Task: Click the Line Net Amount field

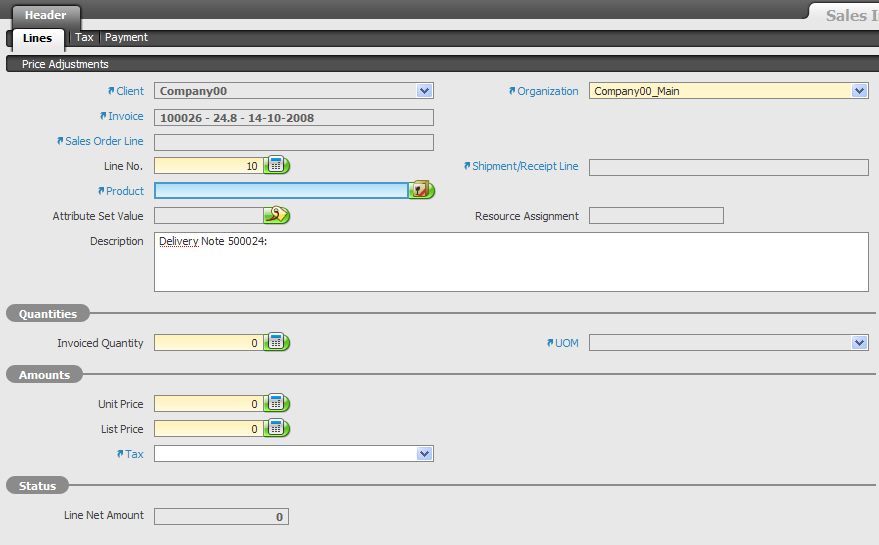Action: 221,516
